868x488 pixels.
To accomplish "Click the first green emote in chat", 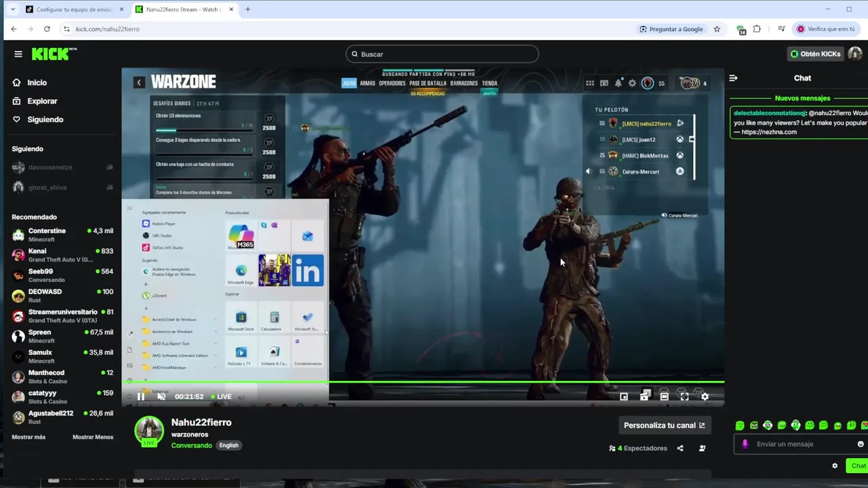I will pyautogui.click(x=740, y=426).
